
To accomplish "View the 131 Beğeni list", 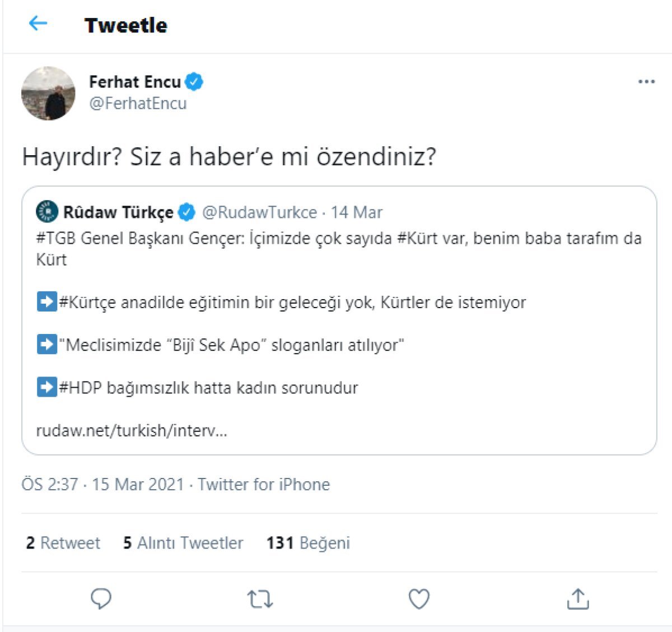I will click(x=308, y=543).
